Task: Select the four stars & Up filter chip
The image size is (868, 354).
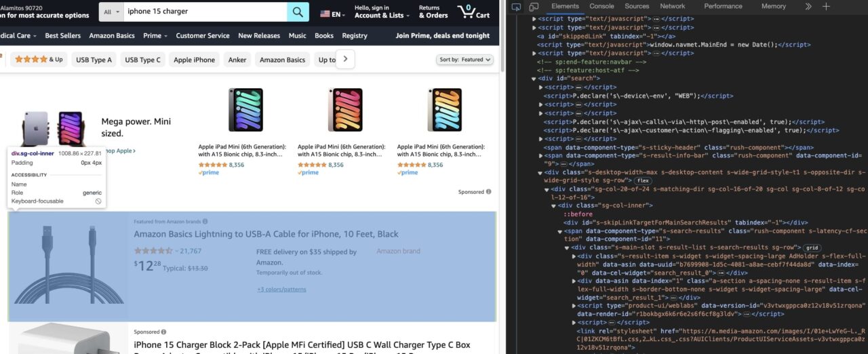Action: (39, 60)
